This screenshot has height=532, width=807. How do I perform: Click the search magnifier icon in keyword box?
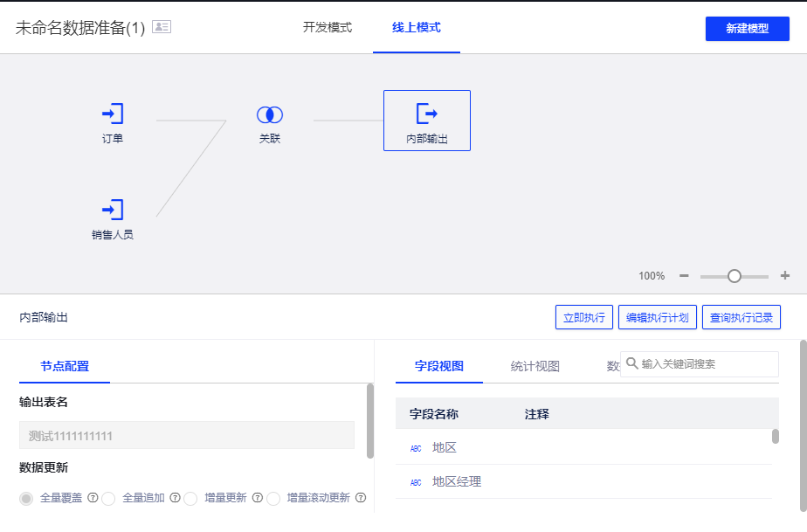[x=633, y=364]
